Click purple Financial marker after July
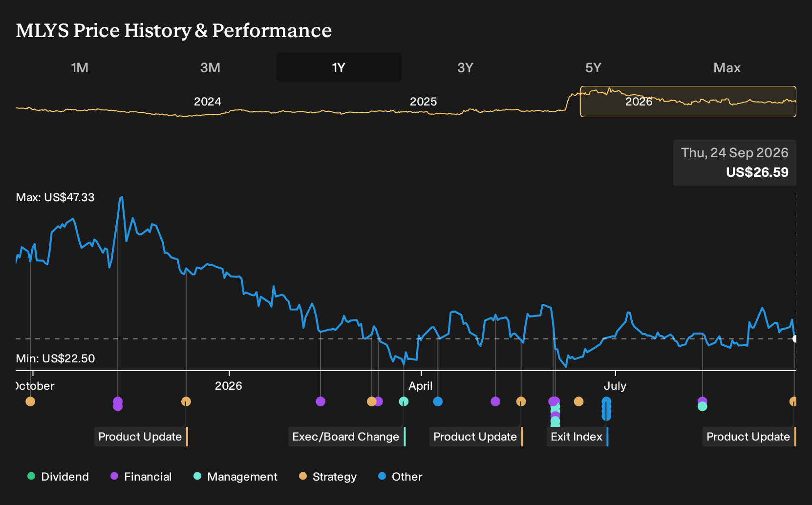812x505 pixels. (x=702, y=401)
